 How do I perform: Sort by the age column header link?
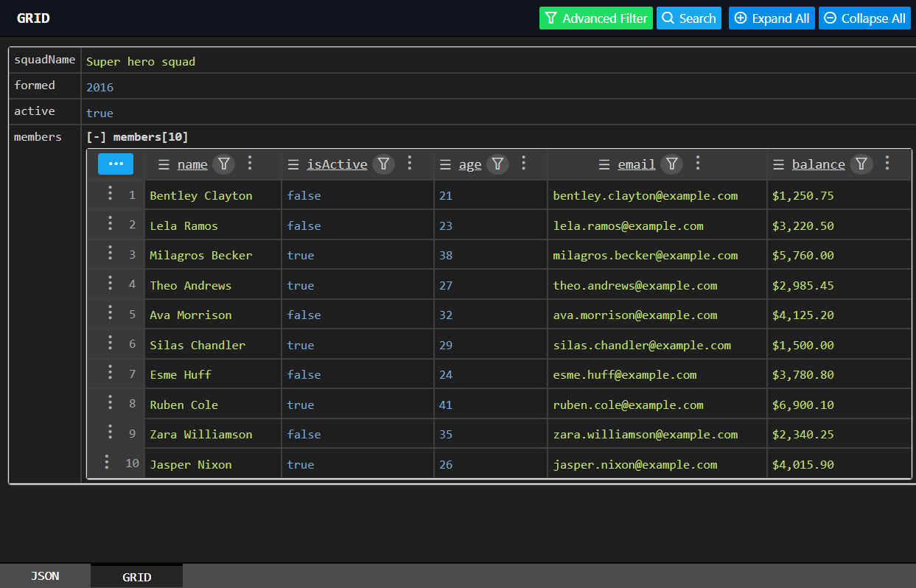click(470, 164)
